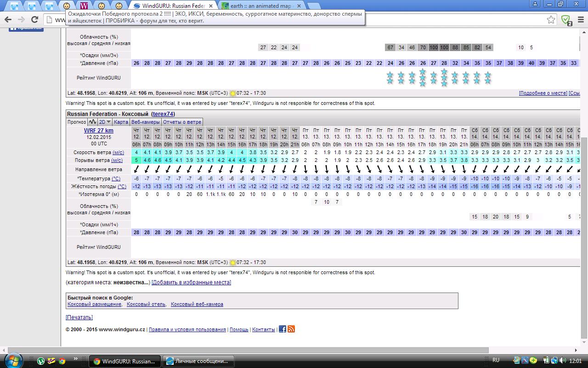This screenshot has height=368, width=588.
Task: Open the WRF 27 km model link
Action: (x=99, y=131)
